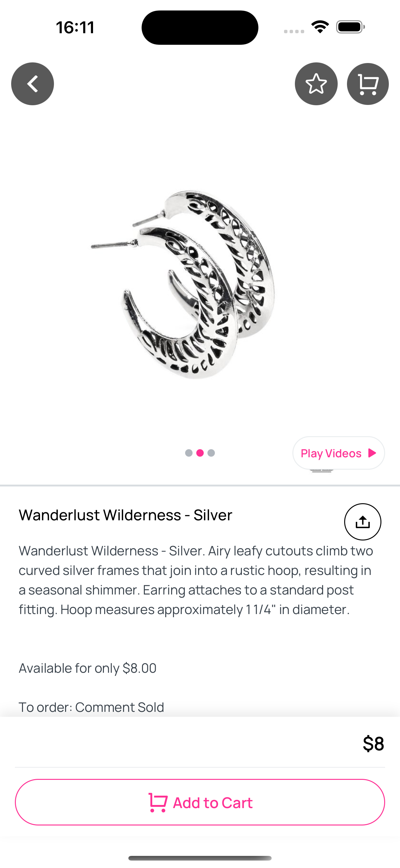Tap the silver hoop earring product image
400x868 pixels.
(183, 284)
